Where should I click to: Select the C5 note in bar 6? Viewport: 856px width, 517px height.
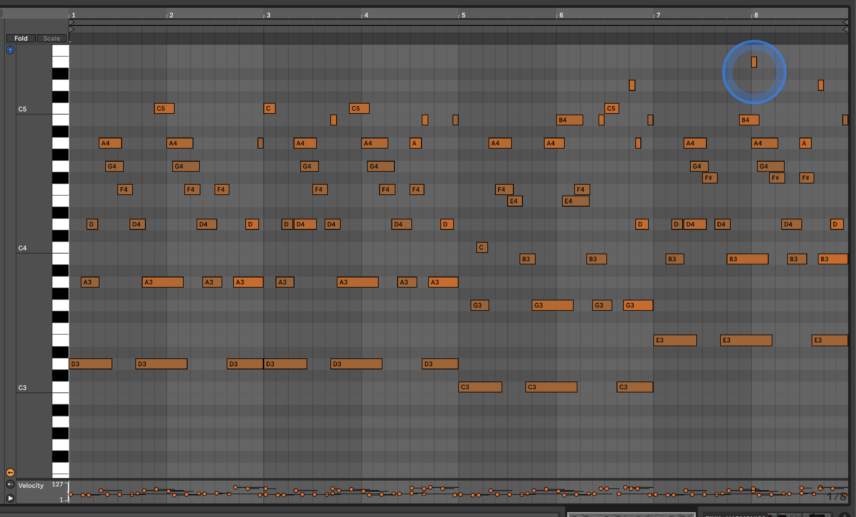click(611, 108)
